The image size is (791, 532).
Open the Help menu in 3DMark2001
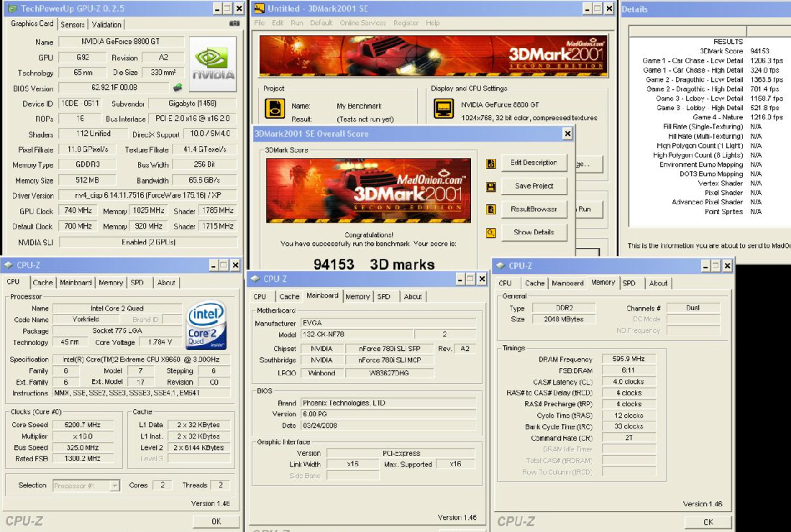point(433,23)
